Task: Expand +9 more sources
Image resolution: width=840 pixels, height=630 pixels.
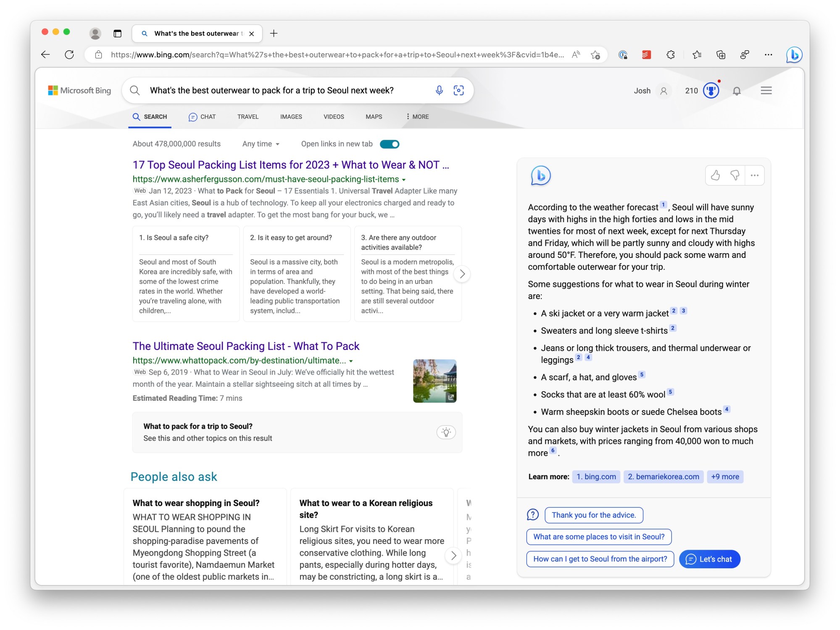Action: coord(725,477)
